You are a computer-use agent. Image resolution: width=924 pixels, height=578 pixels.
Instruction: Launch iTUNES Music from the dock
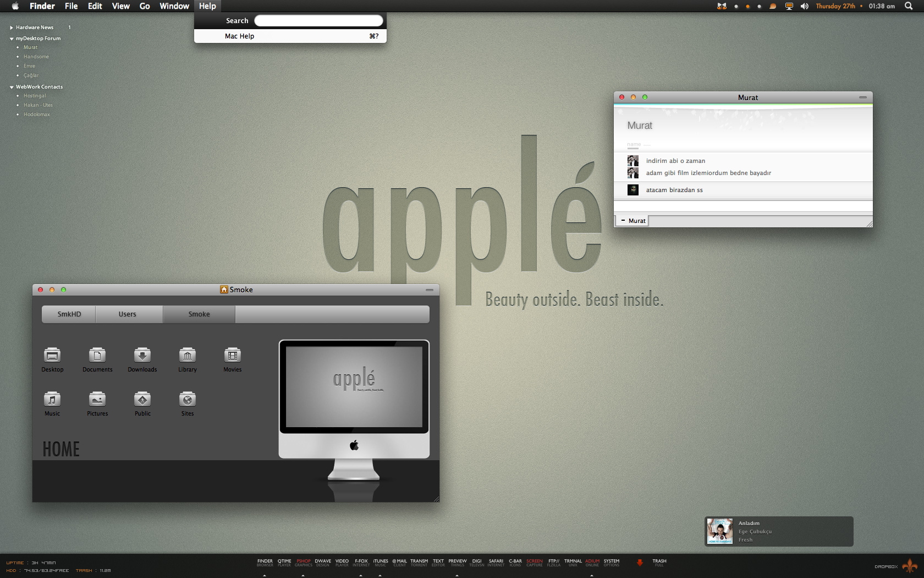coord(381,563)
